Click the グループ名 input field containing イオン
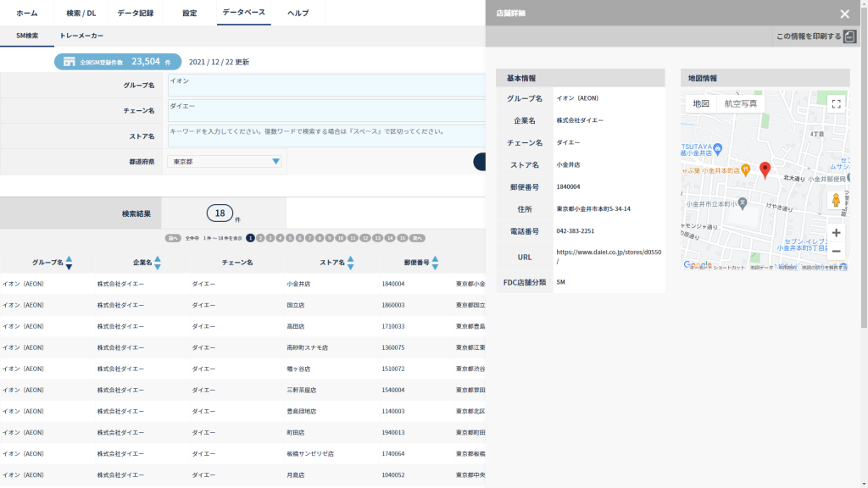Screen dimensions: 868x488 click(x=326, y=86)
